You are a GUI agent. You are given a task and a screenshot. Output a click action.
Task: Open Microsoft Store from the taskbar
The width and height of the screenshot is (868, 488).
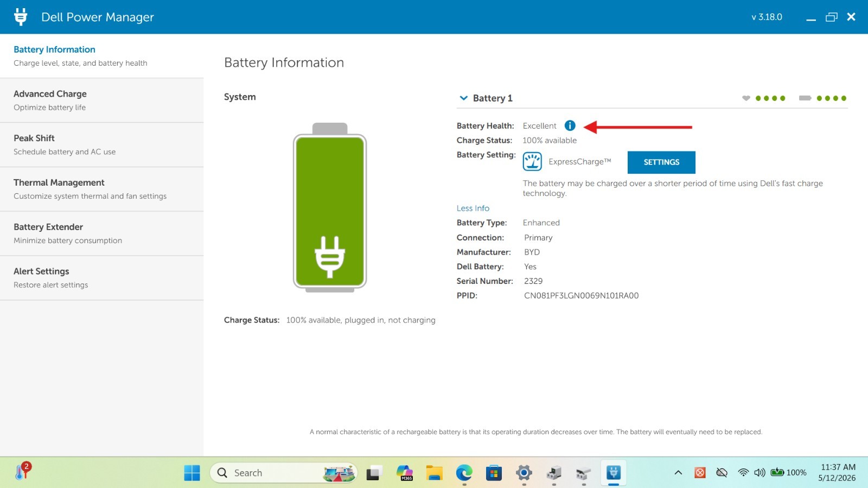point(494,473)
